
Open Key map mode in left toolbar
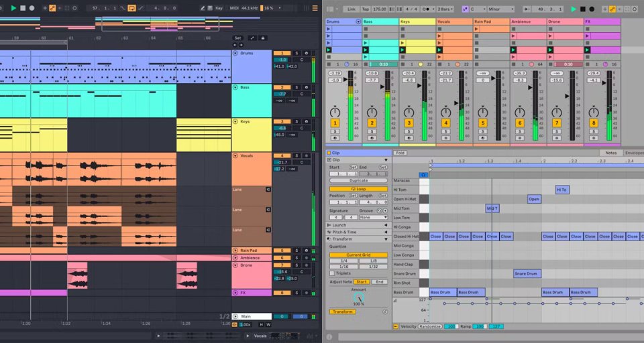[x=219, y=8]
